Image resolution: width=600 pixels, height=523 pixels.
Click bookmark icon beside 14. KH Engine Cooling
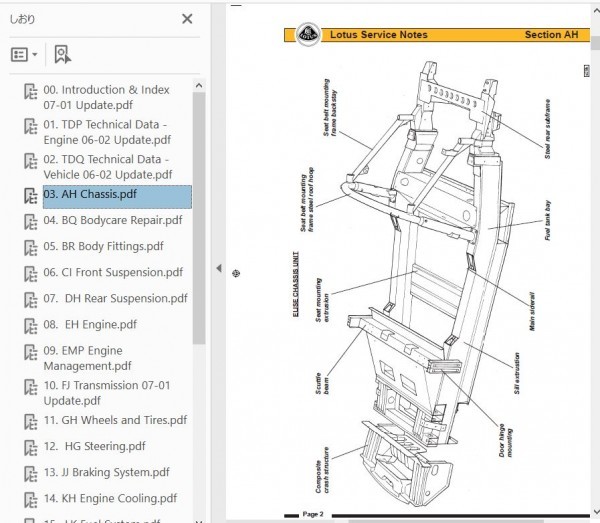click(x=31, y=500)
